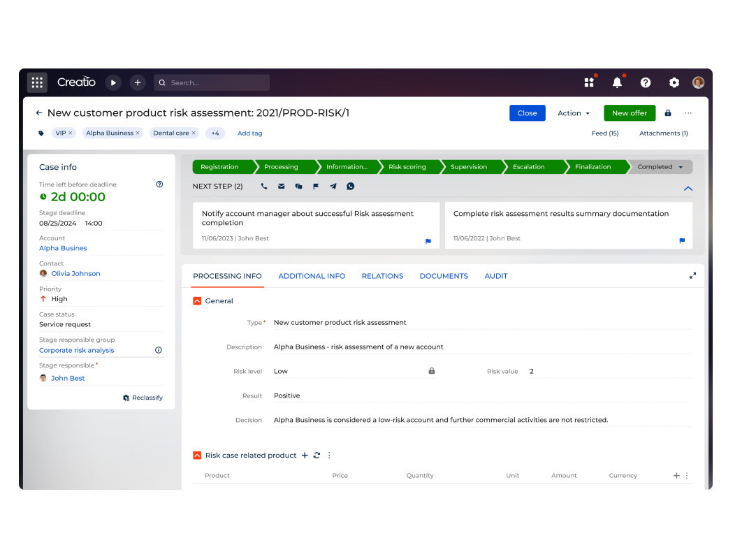Screen dimensions: 756x559
Task: Select the WhatsApp channel icon
Action: [350, 187]
